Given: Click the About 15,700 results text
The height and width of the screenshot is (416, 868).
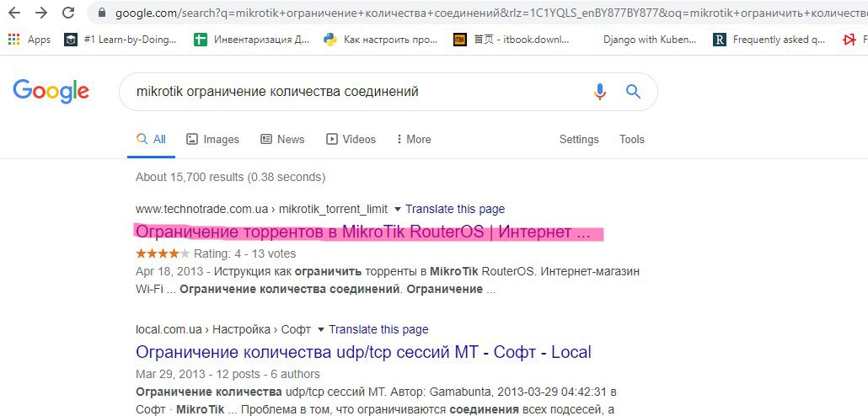Looking at the screenshot, I should tap(230, 177).
